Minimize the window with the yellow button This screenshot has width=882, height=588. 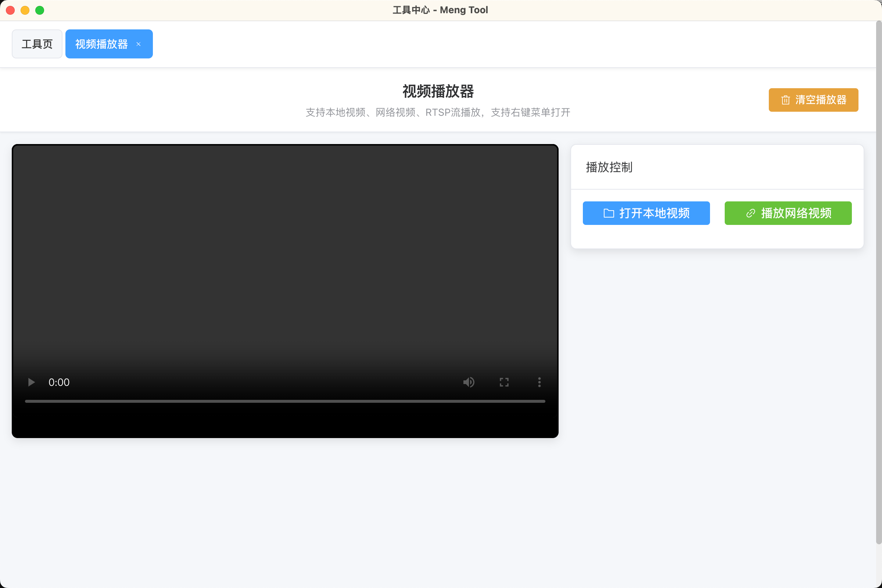[25, 10]
